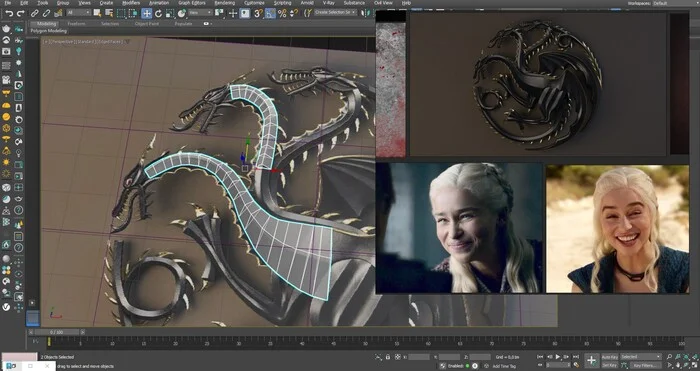This screenshot has height=371, width=700.
Task: Open the selection filter 'All' dropdown
Action: coord(79,13)
